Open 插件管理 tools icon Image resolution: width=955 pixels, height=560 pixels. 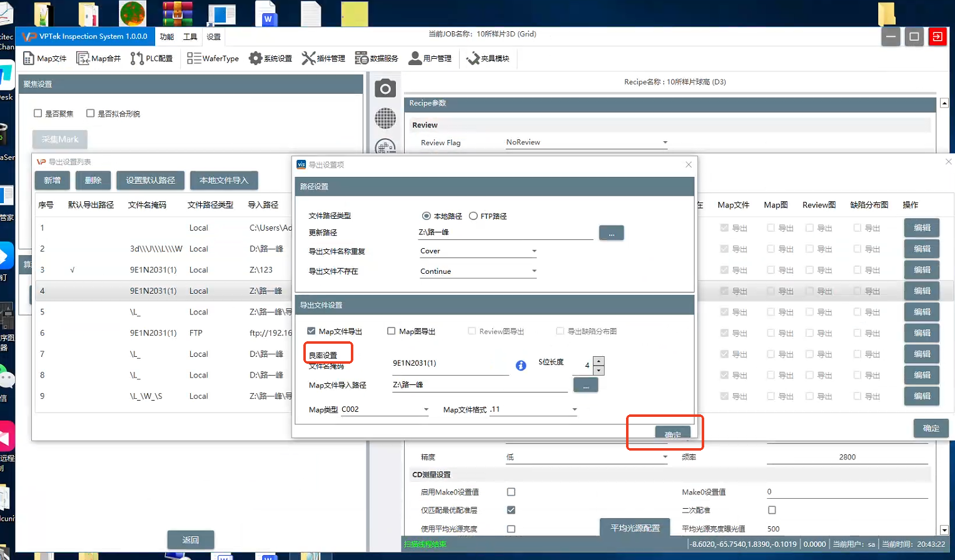coord(308,59)
